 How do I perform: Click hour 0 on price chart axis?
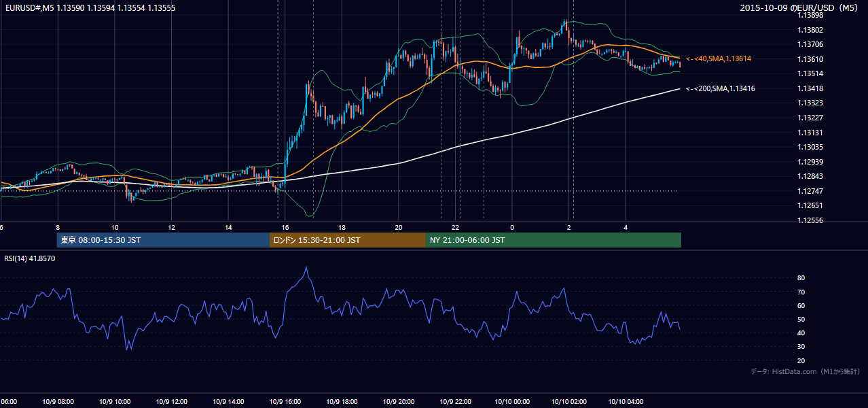point(512,227)
